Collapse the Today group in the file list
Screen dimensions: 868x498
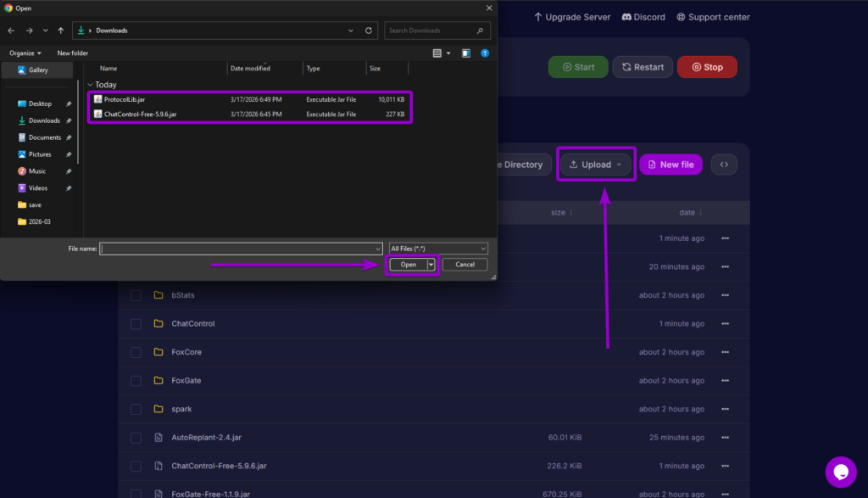tap(90, 84)
